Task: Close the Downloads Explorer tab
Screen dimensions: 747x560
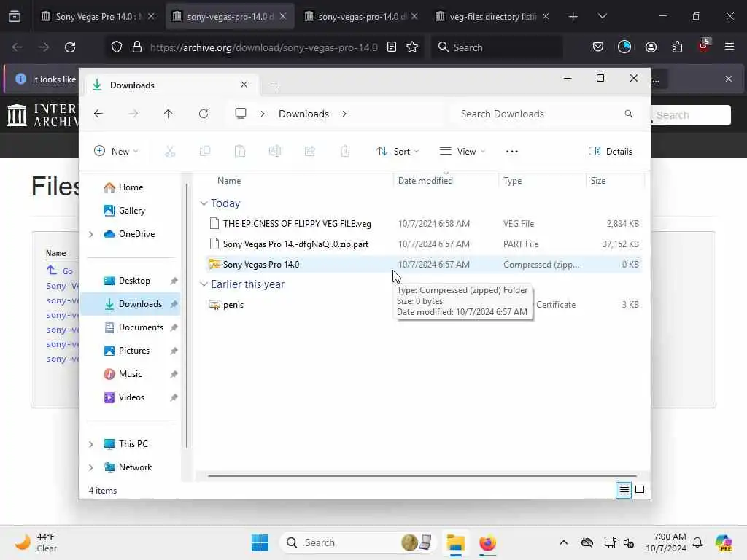Action: tap(244, 85)
